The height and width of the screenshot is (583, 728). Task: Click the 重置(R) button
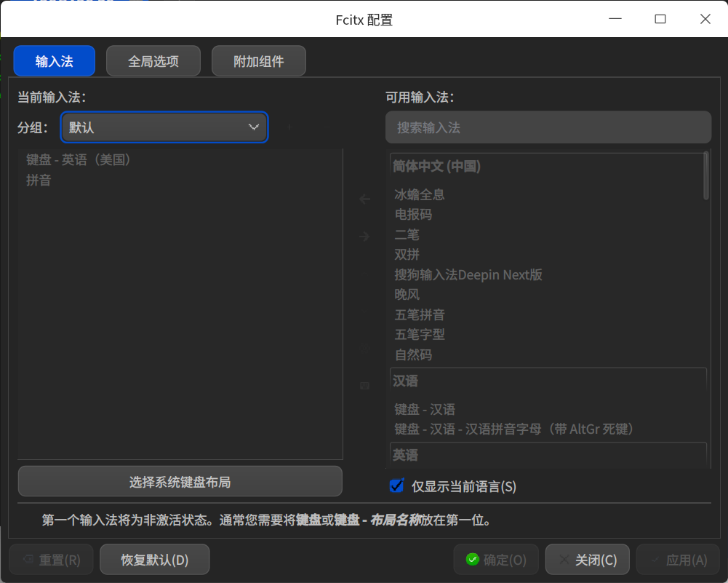pyautogui.click(x=52, y=560)
